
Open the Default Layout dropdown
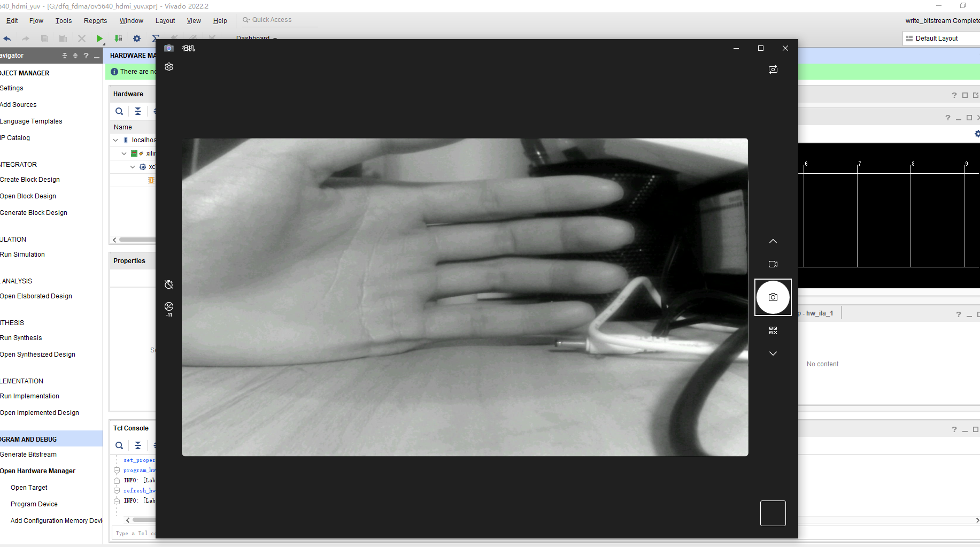click(941, 38)
